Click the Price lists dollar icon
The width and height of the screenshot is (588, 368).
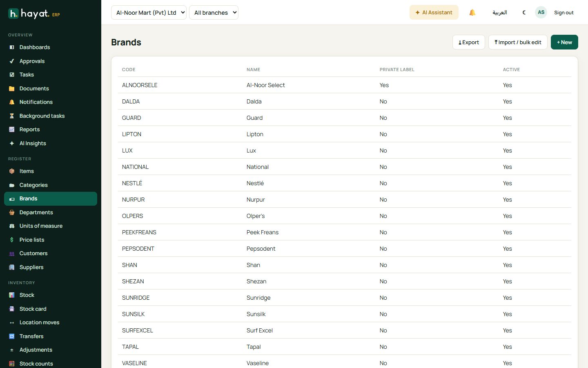[x=12, y=240]
